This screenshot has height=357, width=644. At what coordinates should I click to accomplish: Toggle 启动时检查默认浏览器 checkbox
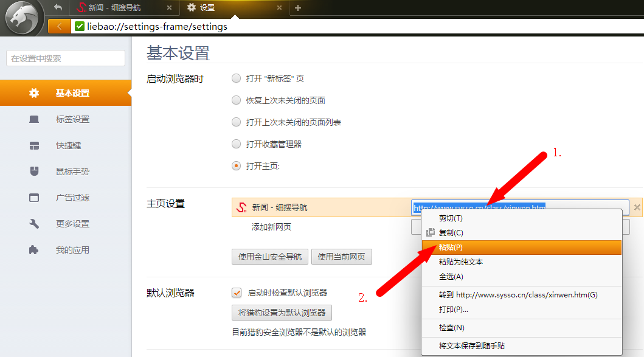click(237, 293)
